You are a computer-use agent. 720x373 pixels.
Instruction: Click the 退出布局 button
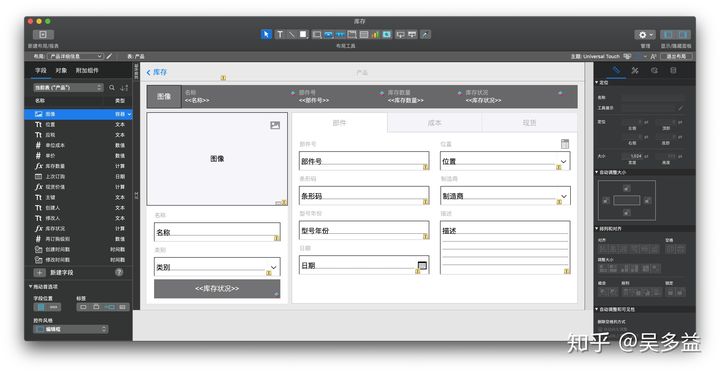[676, 56]
